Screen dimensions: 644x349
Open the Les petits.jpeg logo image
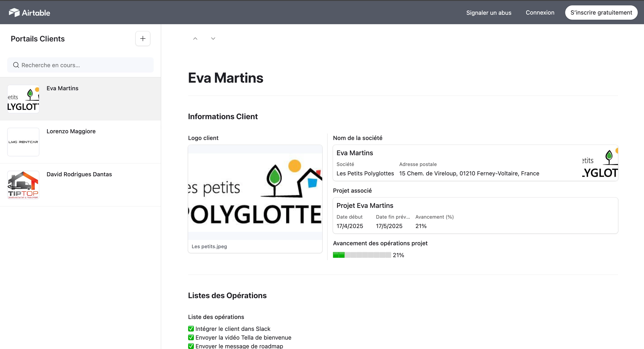pos(255,192)
